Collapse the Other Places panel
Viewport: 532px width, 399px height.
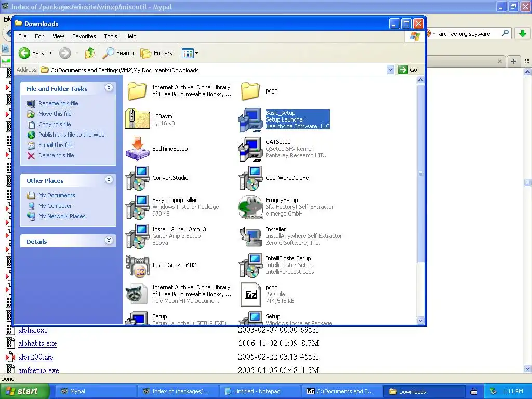click(109, 180)
